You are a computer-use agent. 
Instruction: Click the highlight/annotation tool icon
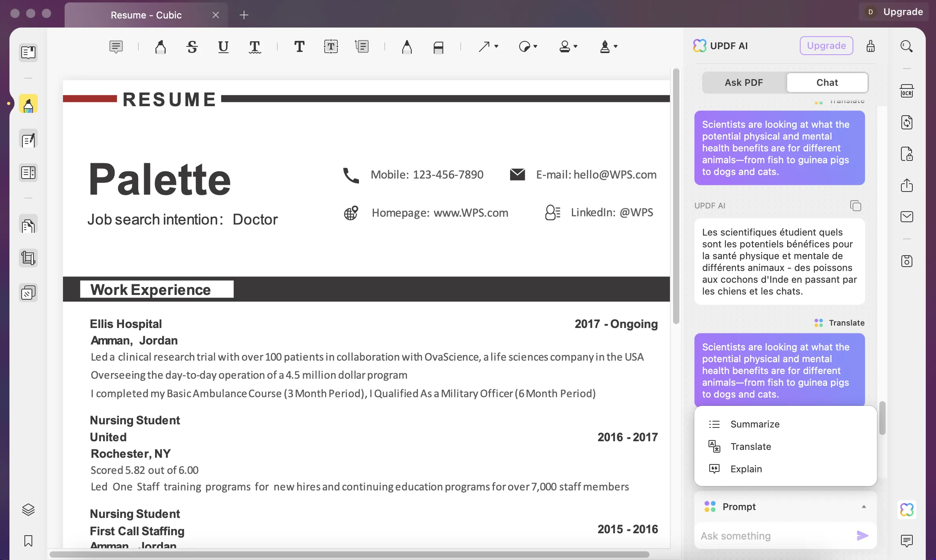[x=27, y=104]
